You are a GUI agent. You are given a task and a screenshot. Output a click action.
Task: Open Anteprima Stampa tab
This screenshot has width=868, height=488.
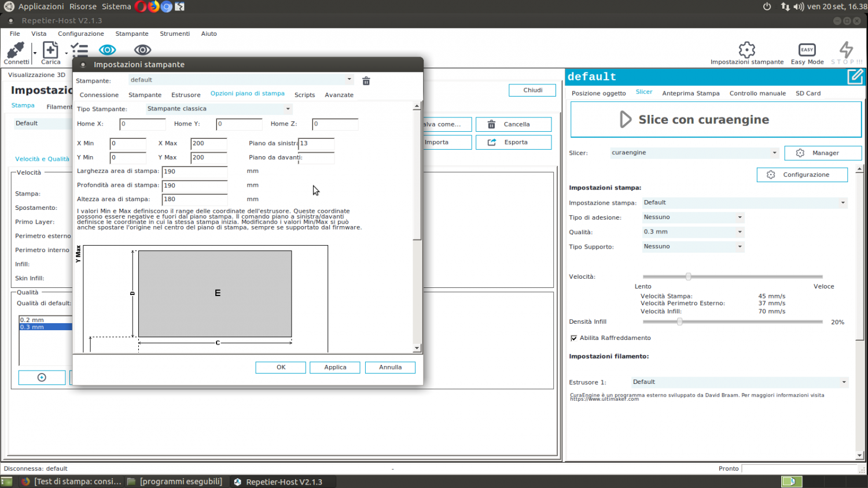pyautogui.click(x=691, y=93)
